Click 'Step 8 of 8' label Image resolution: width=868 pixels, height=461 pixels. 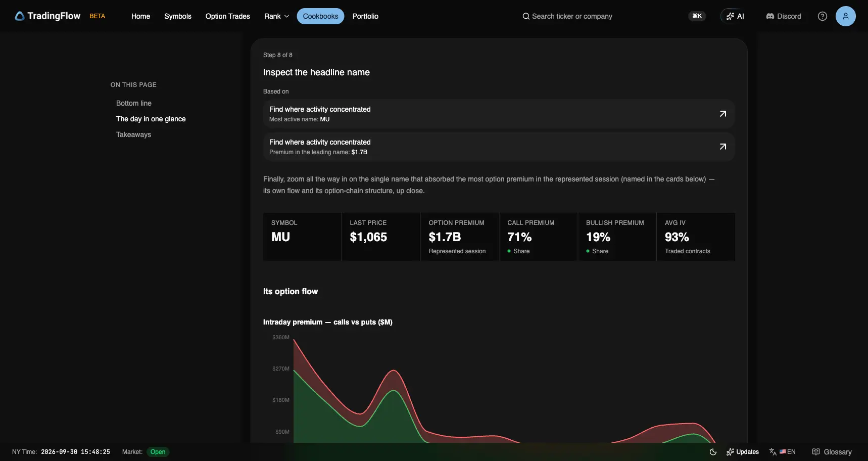tap(277, 55)
